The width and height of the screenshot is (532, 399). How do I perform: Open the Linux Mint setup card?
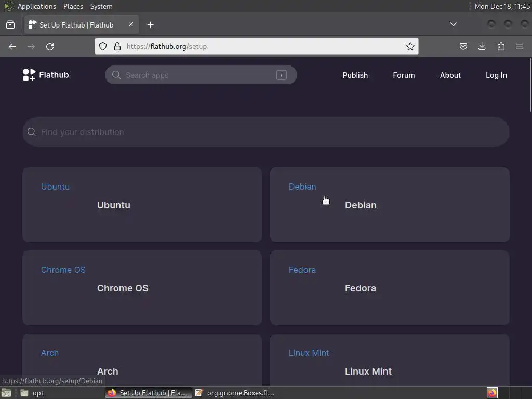390,360
